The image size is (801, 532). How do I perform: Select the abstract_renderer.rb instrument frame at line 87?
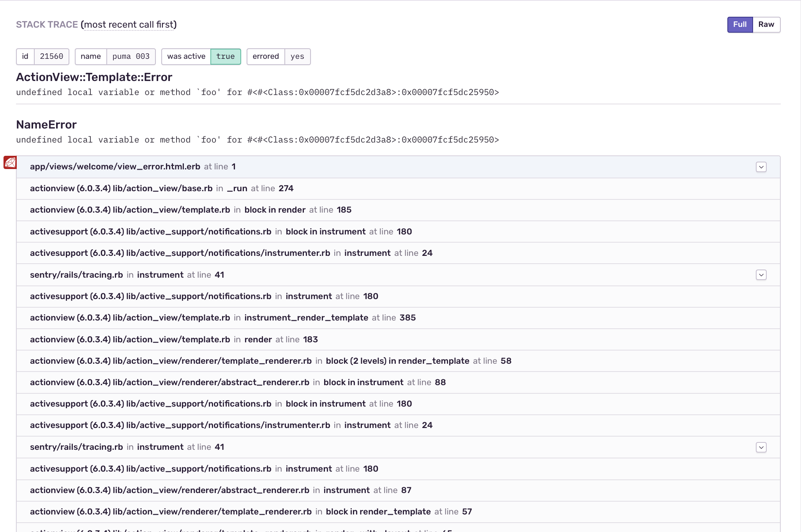pyautogui.click(x=221, y=490)
